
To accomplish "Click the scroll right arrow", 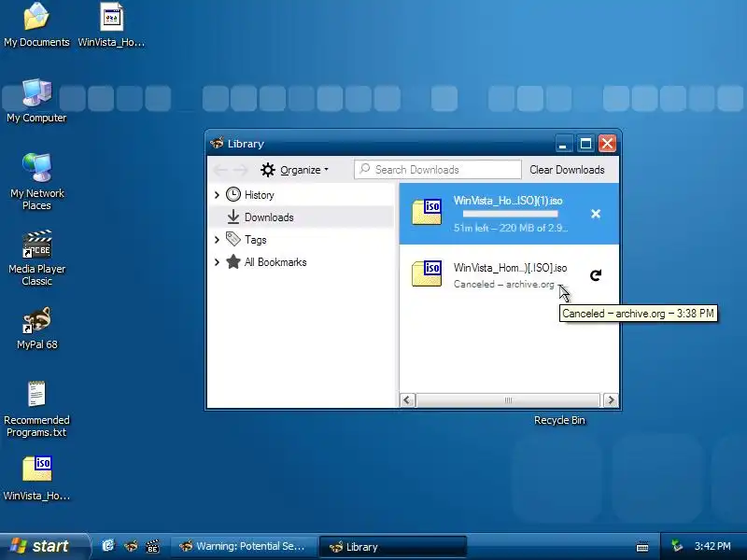I will 611,400.
